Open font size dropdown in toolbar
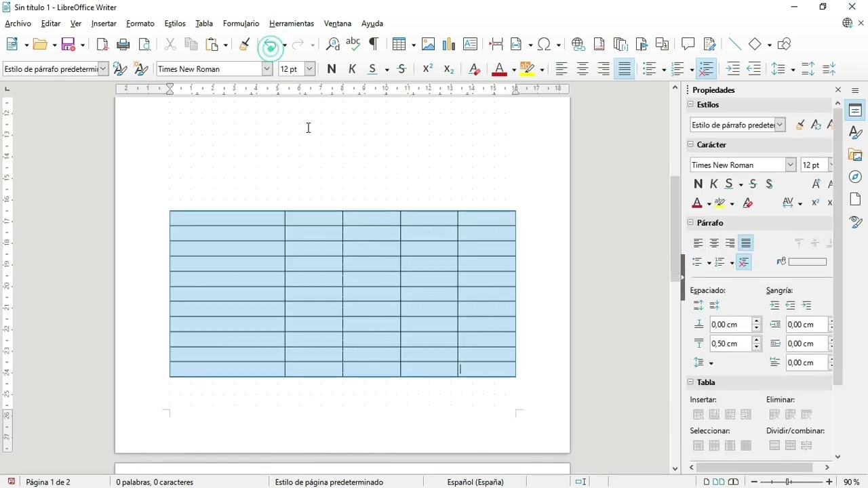Viewport: 868px width, 488px height. pos(310,69)
